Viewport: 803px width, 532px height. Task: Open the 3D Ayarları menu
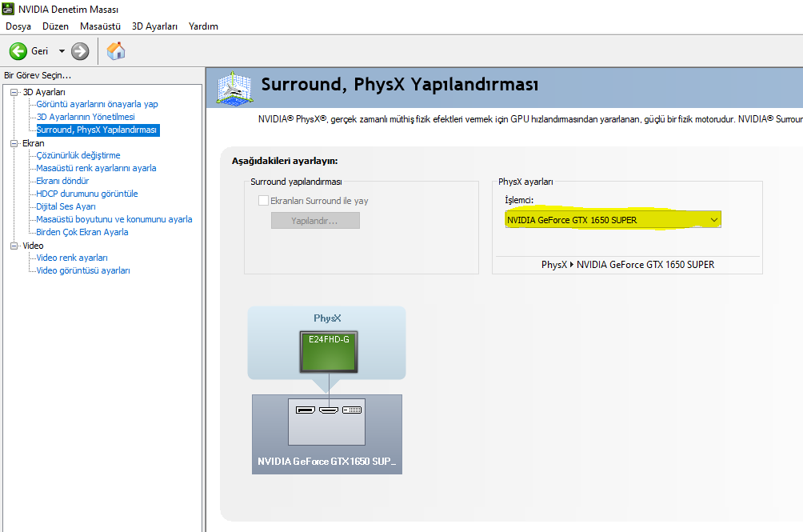point(154,26)
